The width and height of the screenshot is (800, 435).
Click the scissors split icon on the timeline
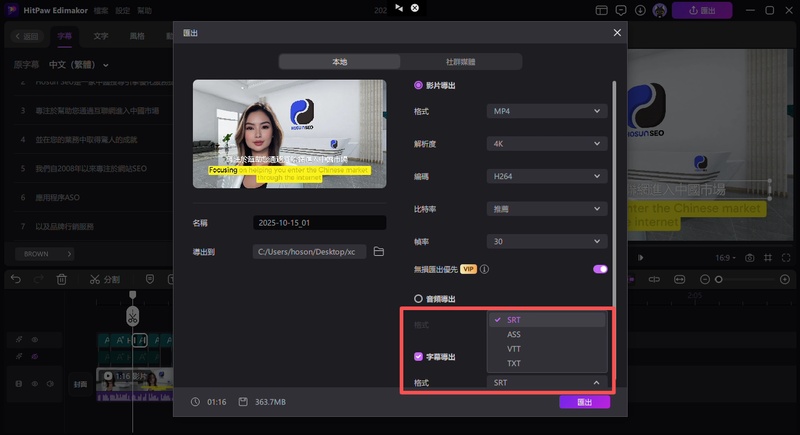94,279
